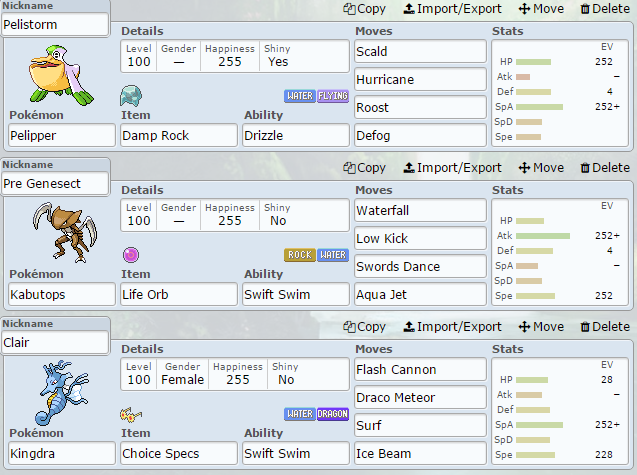Change the Damp Rock item field
This screenshot has width=637, height=475.
point(179,135)
